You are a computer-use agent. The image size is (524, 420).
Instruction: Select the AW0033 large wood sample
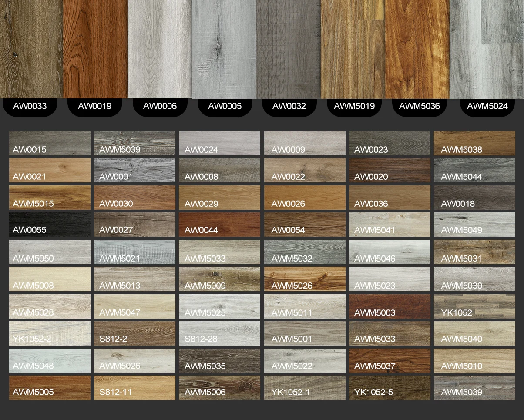coord(31,49)
